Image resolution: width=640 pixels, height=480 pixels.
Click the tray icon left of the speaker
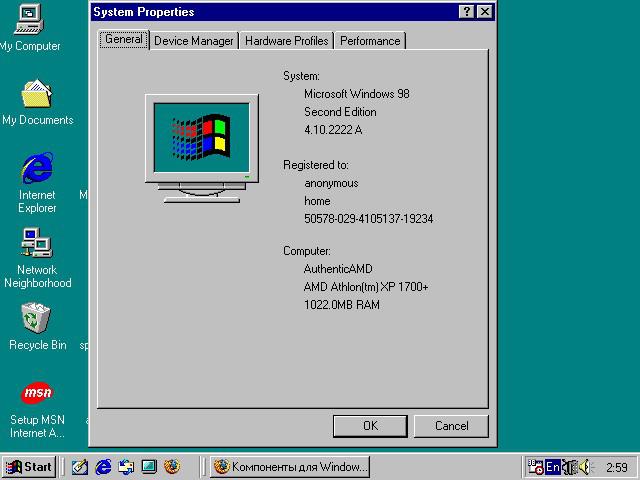point(569,467)
